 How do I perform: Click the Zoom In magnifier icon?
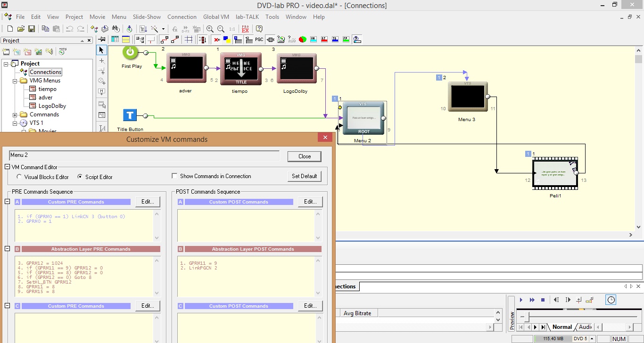coord(210,29)
